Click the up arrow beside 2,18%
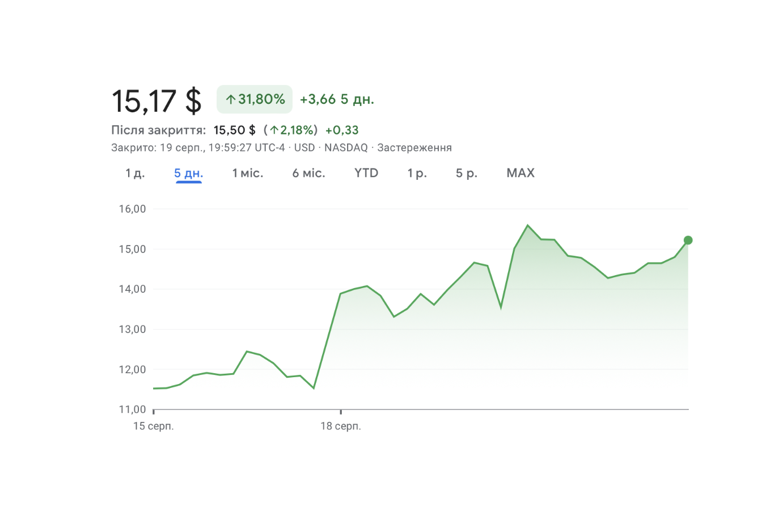770x532 pixels. pos(274,130)
